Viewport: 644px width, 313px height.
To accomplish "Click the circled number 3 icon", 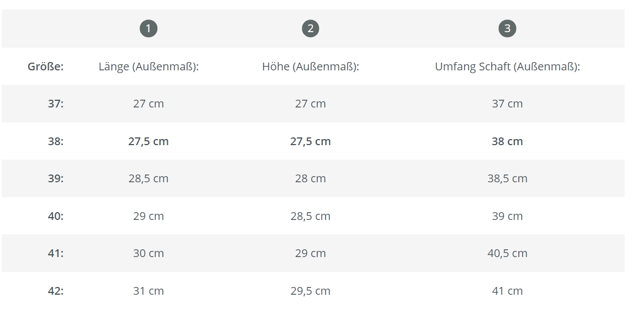I will click(x=507, y=29).
